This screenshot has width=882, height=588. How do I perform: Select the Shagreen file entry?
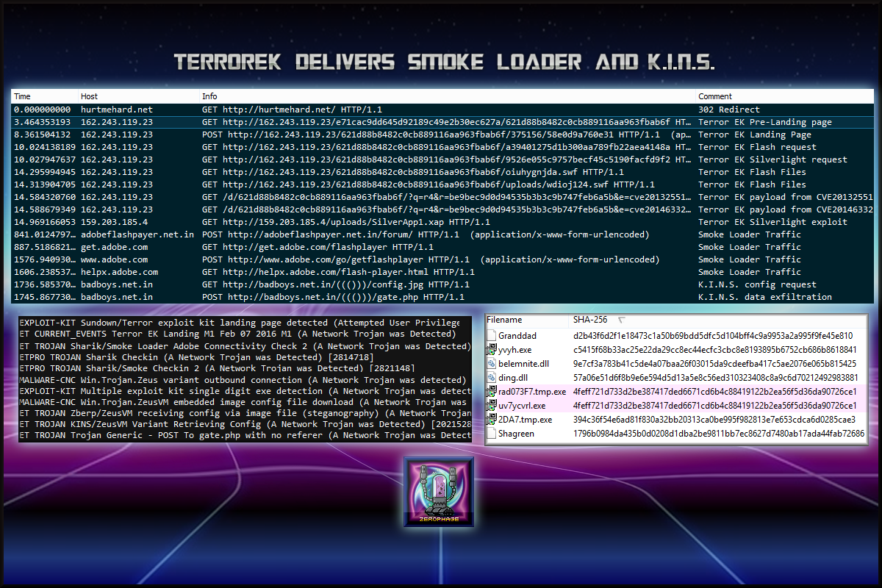click(x=516, y=434)
